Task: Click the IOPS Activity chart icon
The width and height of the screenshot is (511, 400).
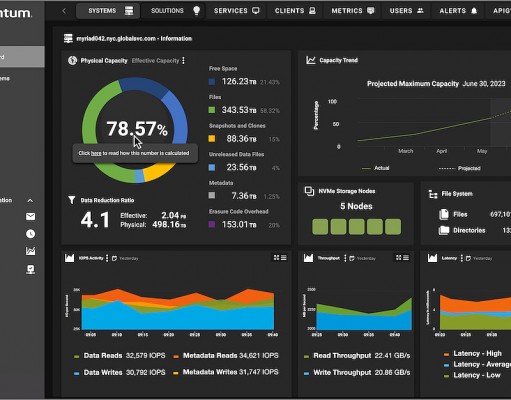Action: [x=69, y=258]
